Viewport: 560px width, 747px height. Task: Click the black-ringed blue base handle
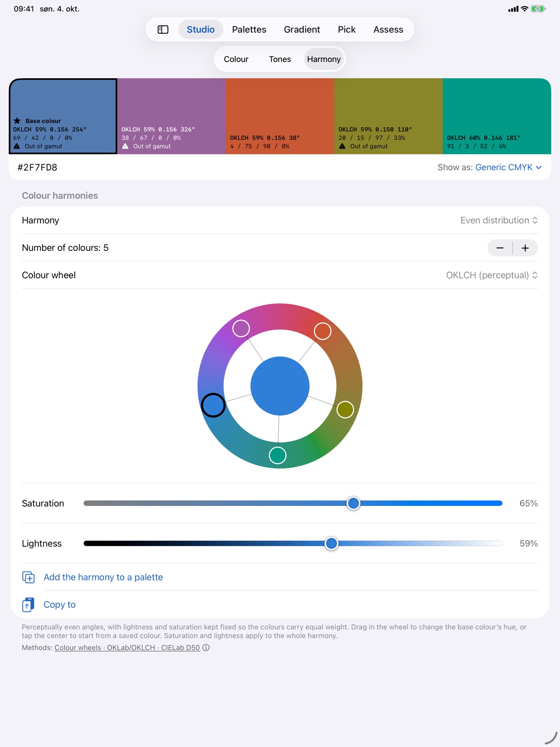[213, 405]
